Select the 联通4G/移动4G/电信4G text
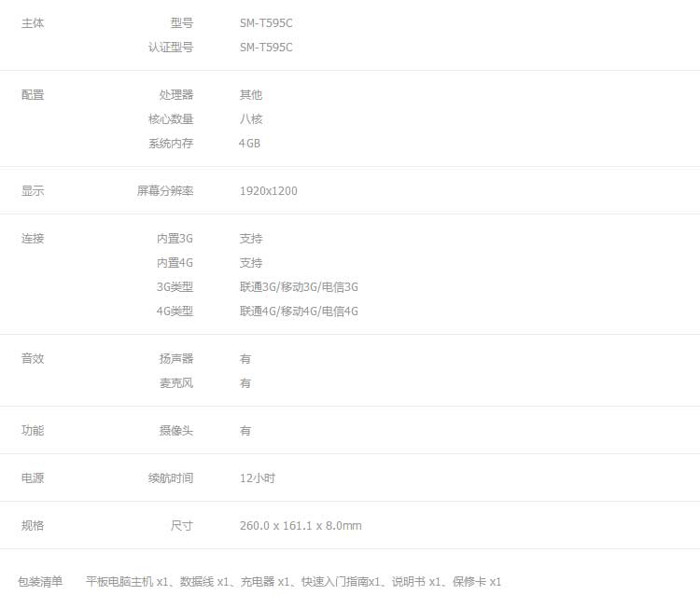The width and height of the screenshot is (700, 609). pos(299,311)
